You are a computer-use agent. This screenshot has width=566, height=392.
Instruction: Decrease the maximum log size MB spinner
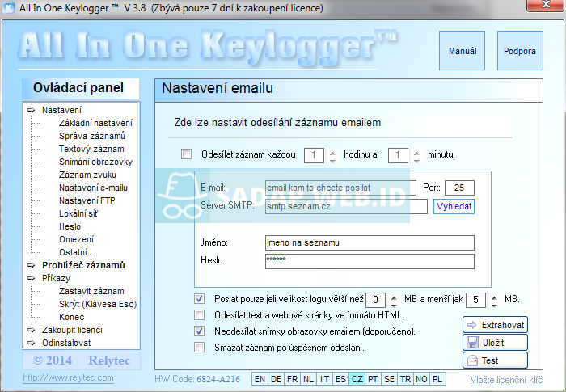point(494,304)
